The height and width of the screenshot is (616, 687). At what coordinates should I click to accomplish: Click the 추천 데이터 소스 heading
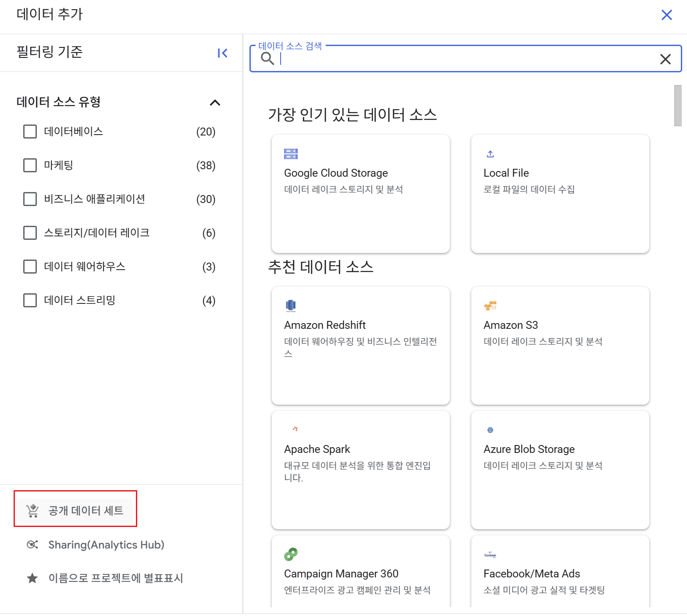coord(320,267)
